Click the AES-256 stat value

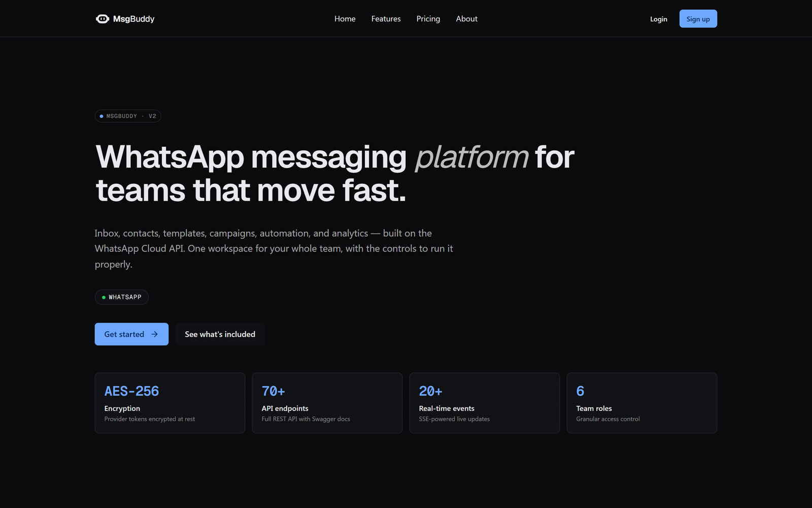pyautogui.click(x=132, y=391)
